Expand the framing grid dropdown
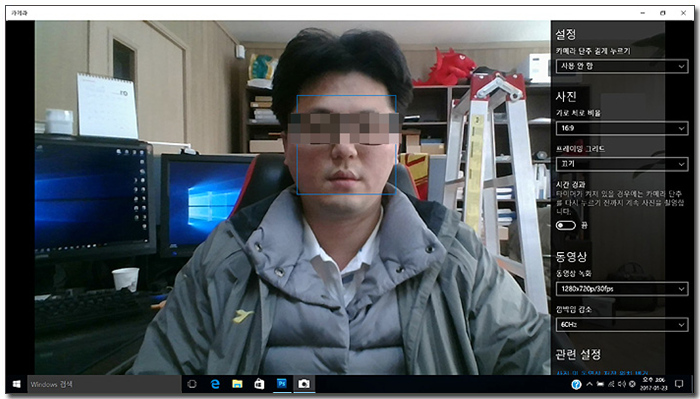This screenshot has width=700, height=399. [622, 164]
